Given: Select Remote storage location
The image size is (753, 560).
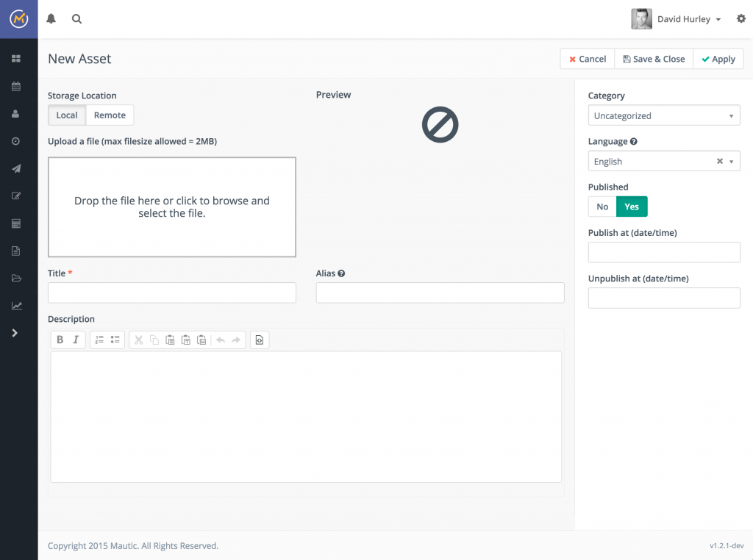Looking at the screenshot, I should [x=110, y=115].
